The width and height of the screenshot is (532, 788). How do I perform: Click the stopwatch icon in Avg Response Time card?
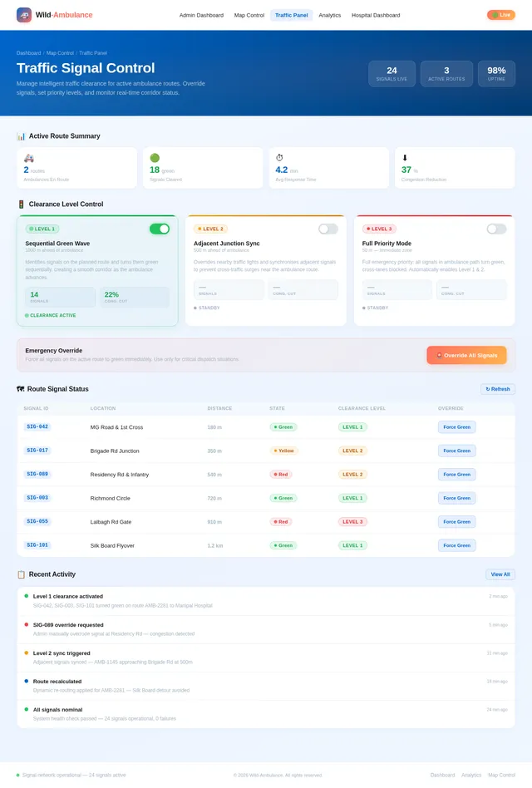tap(279, 158)
